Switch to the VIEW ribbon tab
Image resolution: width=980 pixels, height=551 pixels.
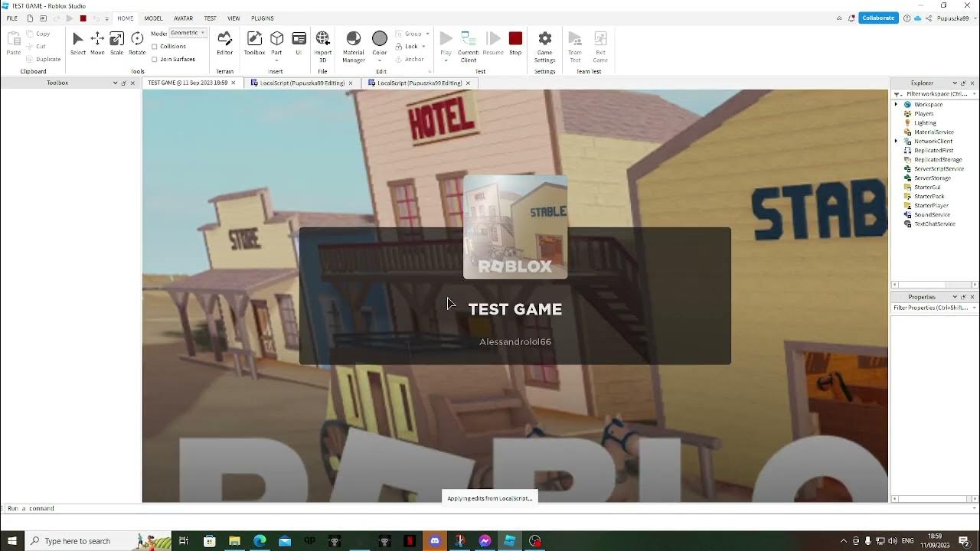pos(234,18)
